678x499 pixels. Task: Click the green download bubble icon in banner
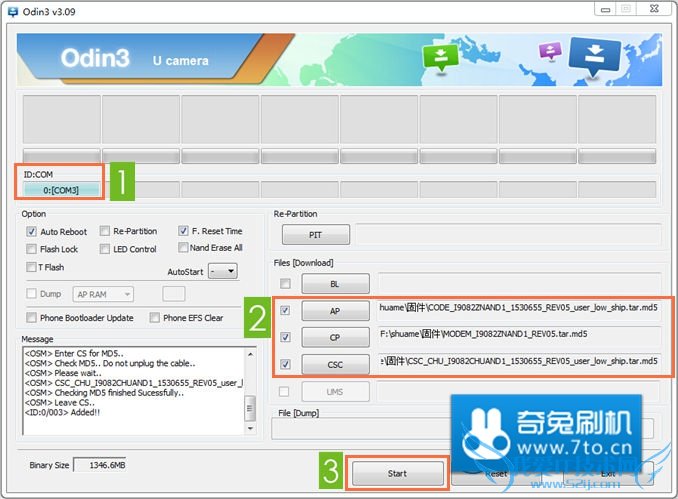pos(441,58)
